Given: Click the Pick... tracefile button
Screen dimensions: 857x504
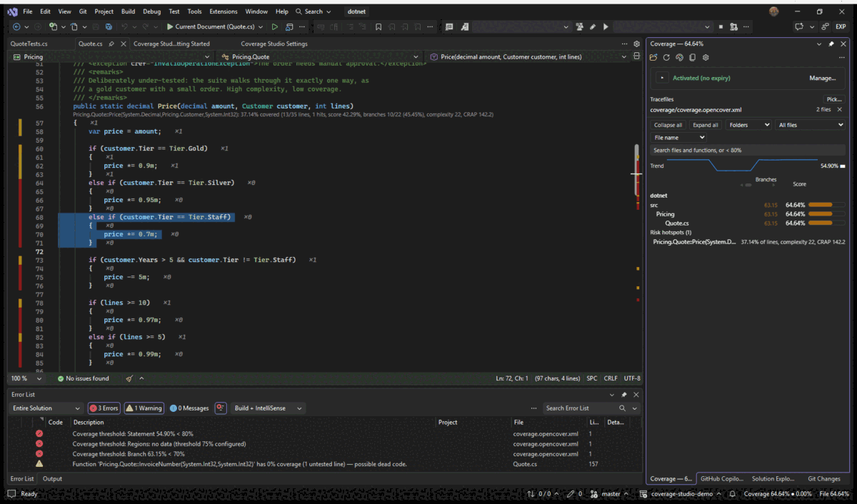Looking at the screenshot, I should (833, 99).
